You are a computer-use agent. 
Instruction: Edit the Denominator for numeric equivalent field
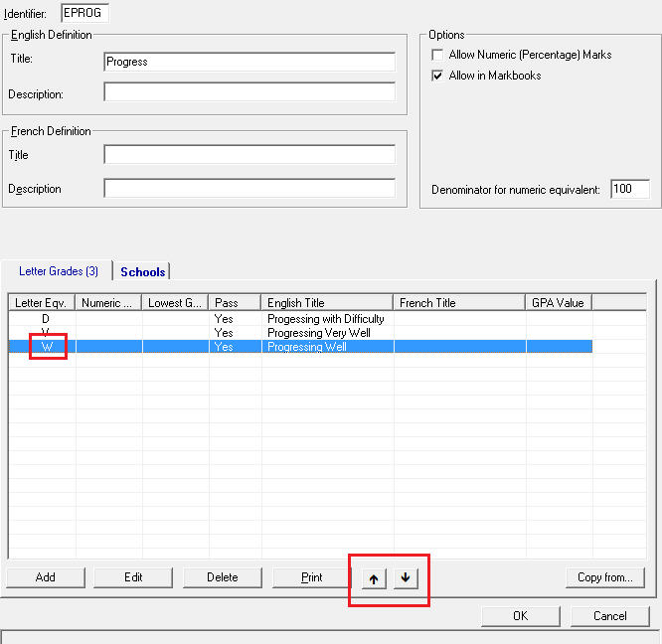tap(629, 189)
